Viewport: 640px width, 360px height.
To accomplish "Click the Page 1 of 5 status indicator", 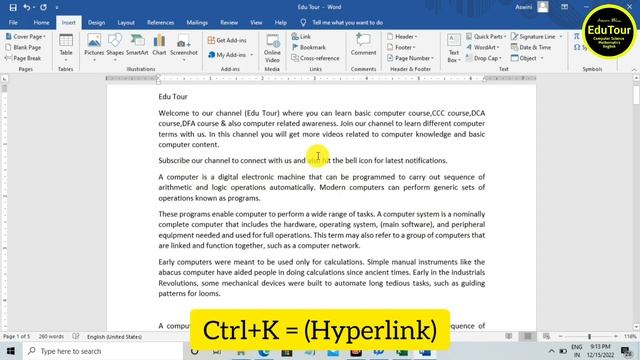I will tap(16, 337).
